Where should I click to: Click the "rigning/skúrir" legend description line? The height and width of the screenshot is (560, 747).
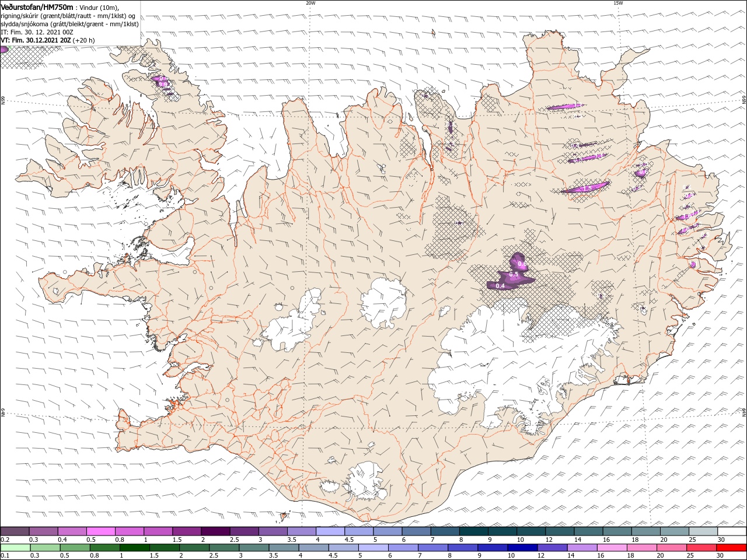click(x=69, y=16)
